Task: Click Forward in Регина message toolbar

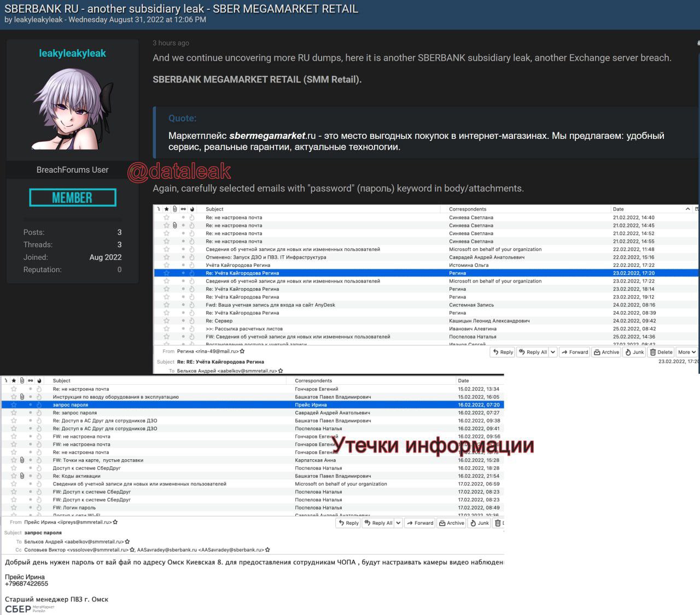Action: [574, 352]
